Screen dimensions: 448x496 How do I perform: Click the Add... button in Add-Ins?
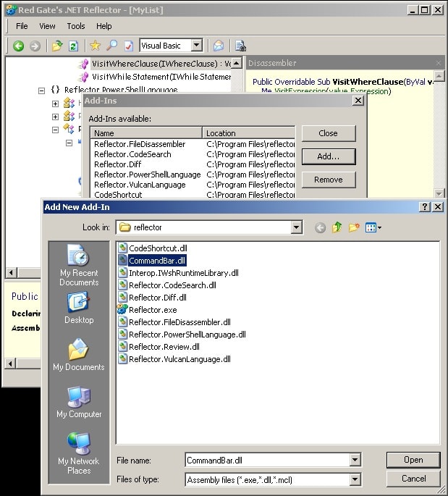(329, 156)
